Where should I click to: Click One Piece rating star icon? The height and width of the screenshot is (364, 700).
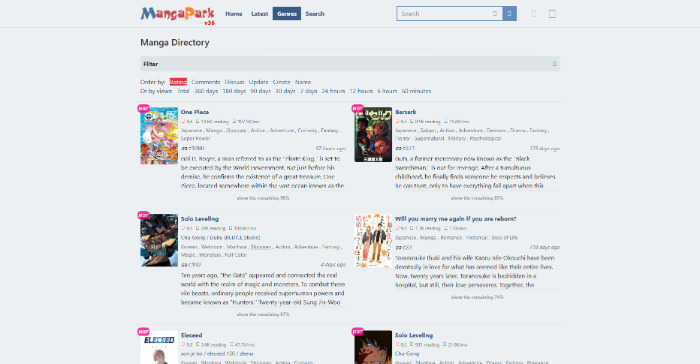click(183, 121)
